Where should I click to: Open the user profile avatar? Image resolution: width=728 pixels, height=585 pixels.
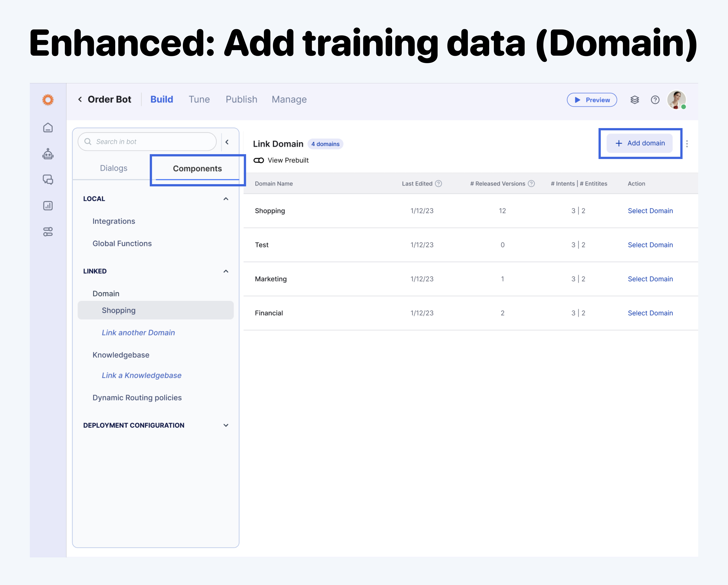(676, 100)
